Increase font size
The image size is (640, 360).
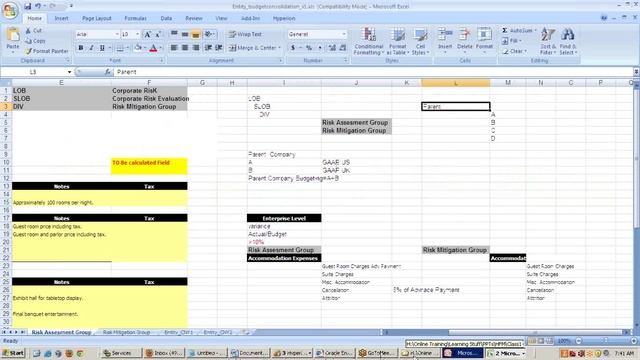[x=148, y=34]
